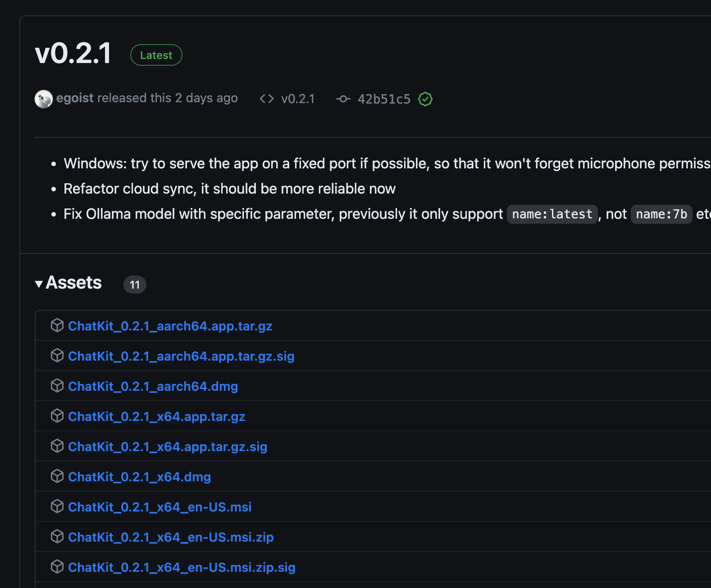Click the assets count badge 11
711x588 pixels.
pyautogui.click(x=135, y=285)
